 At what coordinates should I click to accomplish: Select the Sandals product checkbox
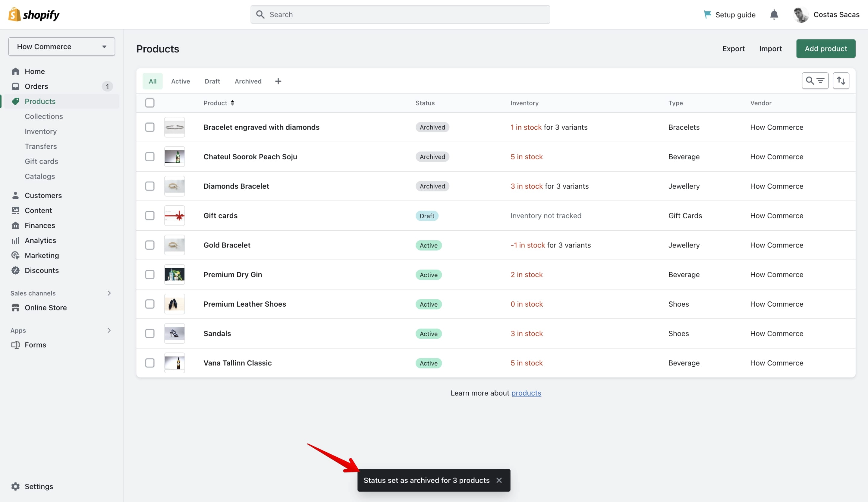tap(150, 333)
